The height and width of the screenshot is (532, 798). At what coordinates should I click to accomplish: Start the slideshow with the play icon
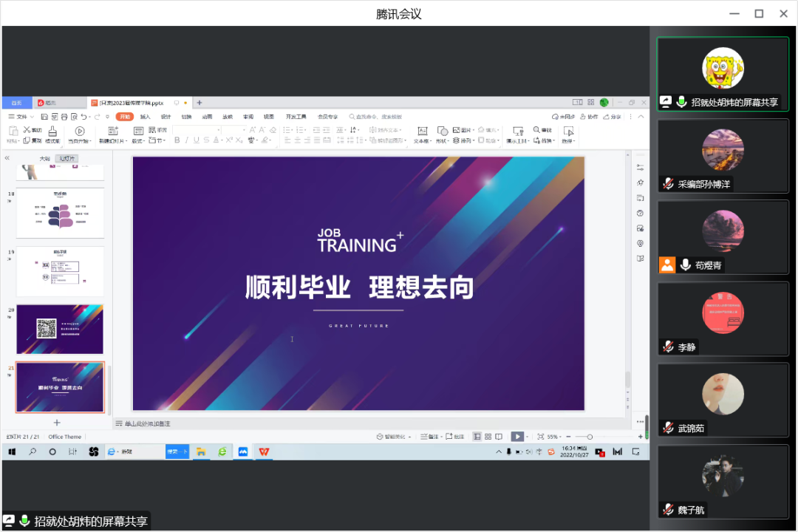[516, 436]
